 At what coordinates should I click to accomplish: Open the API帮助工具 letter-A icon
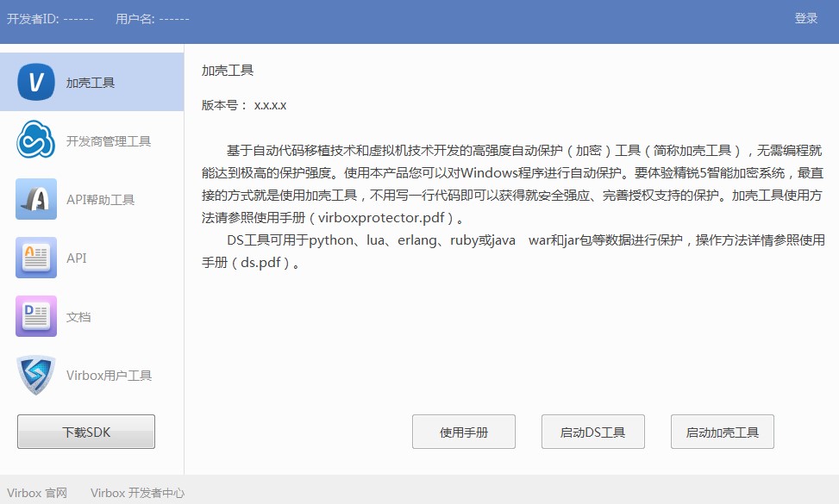34,199
